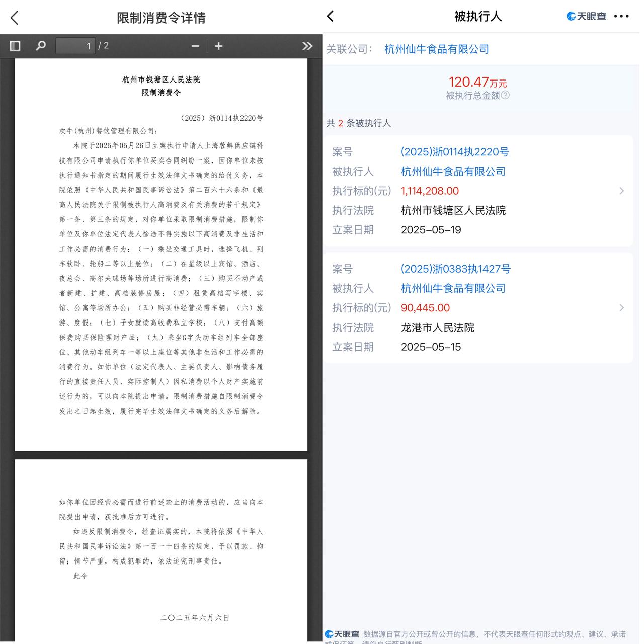Open PDF tools double-chevron menu
The width and height of the screenshot is (644, 644).
click(x=307, y=46)
